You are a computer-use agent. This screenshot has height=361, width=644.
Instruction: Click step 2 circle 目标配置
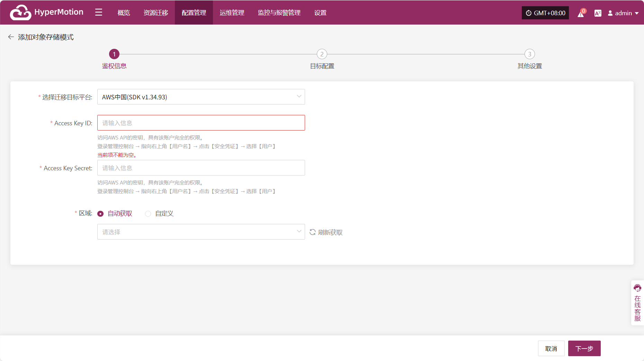pyautogui.click(x=322, y=54)
